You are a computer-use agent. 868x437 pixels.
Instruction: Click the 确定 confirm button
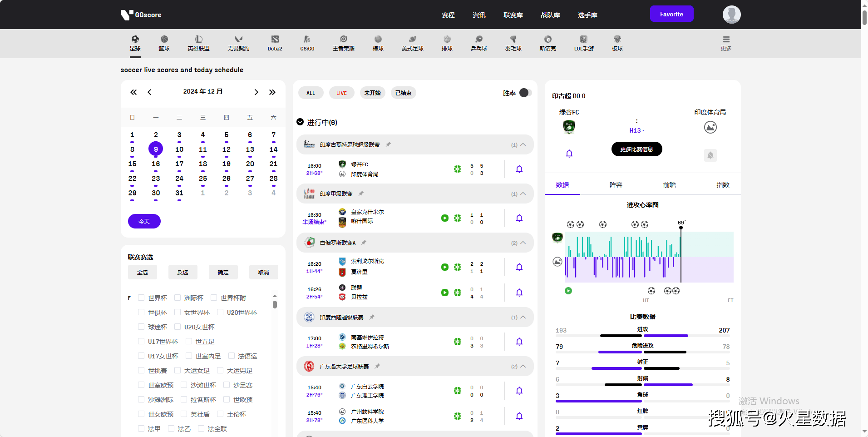pyautogui.click(x=223, y=272)
